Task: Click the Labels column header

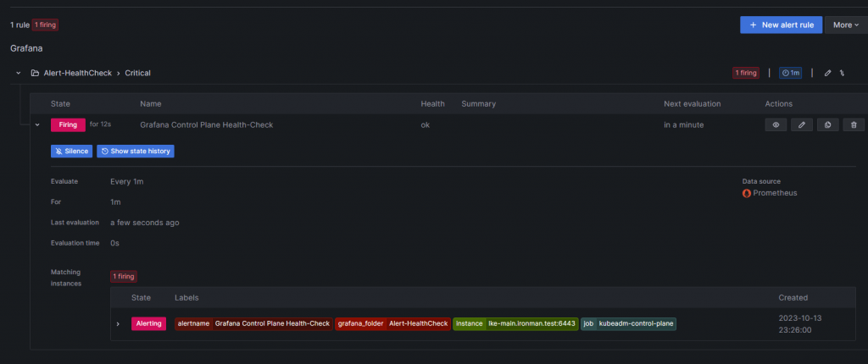Action: tap(186, 298)
